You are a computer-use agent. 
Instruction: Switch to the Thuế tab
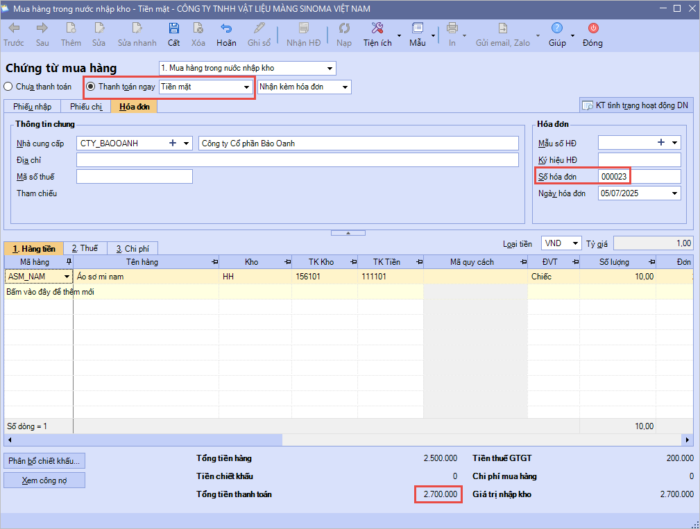tap(84, 247)
